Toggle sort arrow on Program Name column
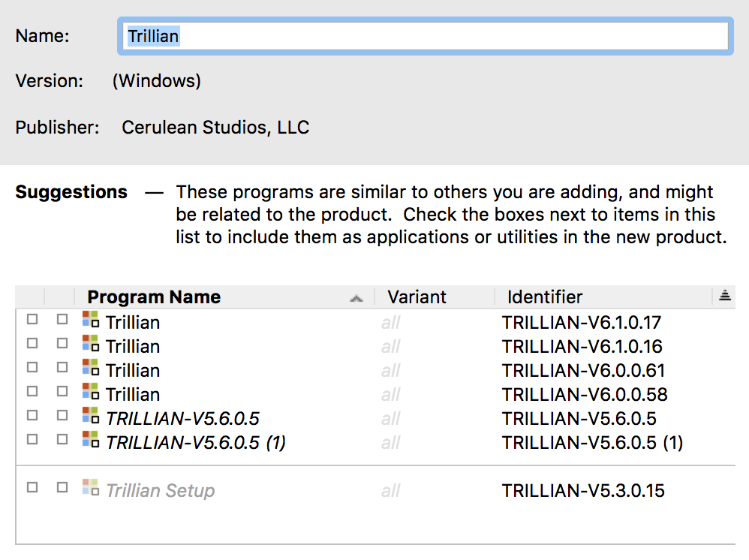The height and width of the screenshot is (560, 749). pos(356,298)
